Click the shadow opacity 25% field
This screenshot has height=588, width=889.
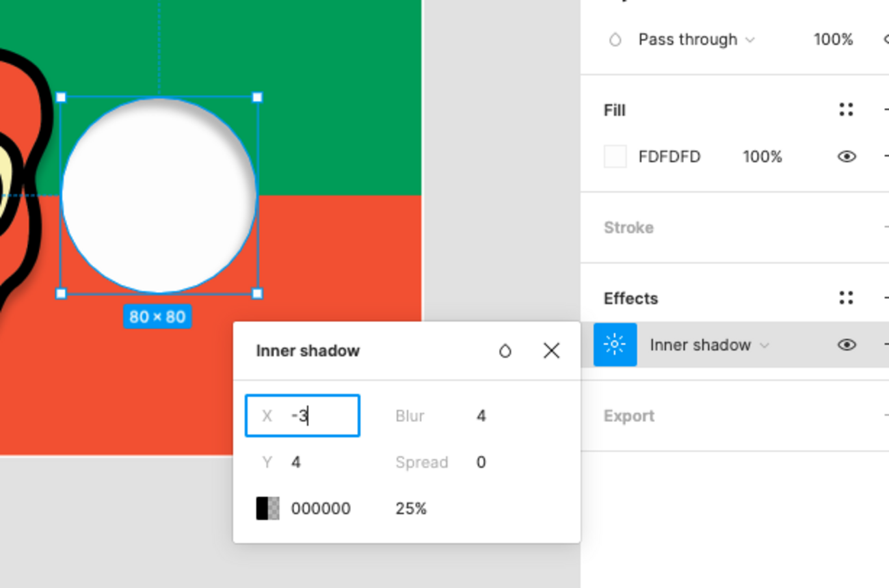411,509
